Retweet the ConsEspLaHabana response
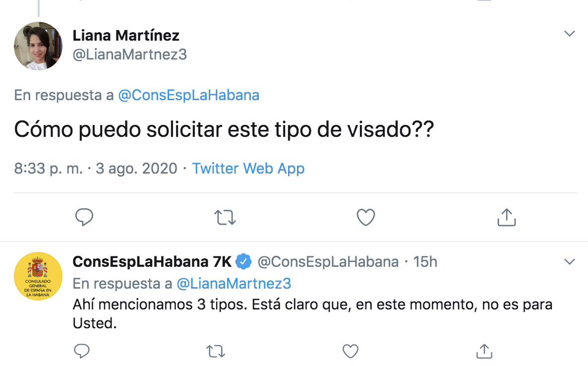The width and height of the screenshot is (588, 366). tap(215, 351)
